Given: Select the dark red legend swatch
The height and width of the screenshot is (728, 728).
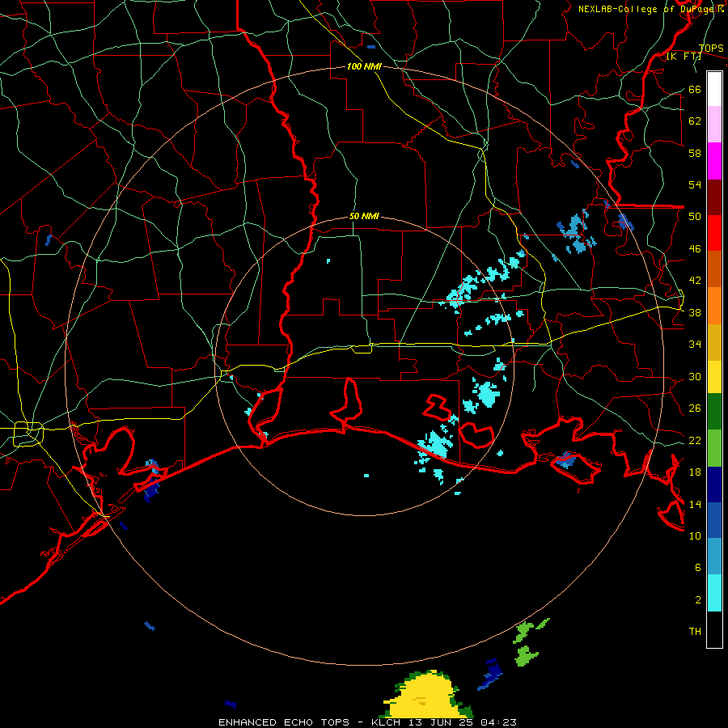Looking at the screenshot, I should coord(714,197).
